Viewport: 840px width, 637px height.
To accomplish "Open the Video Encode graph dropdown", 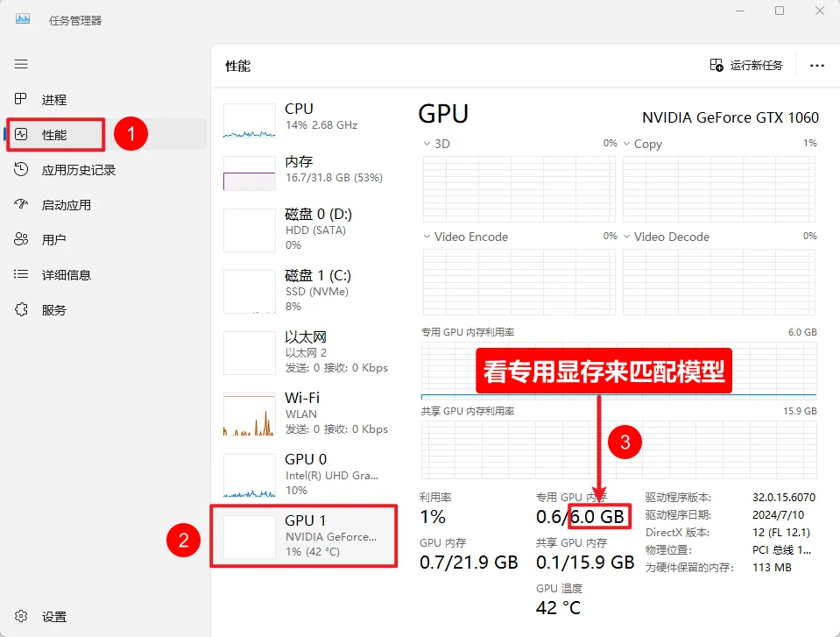I will 427,237.
